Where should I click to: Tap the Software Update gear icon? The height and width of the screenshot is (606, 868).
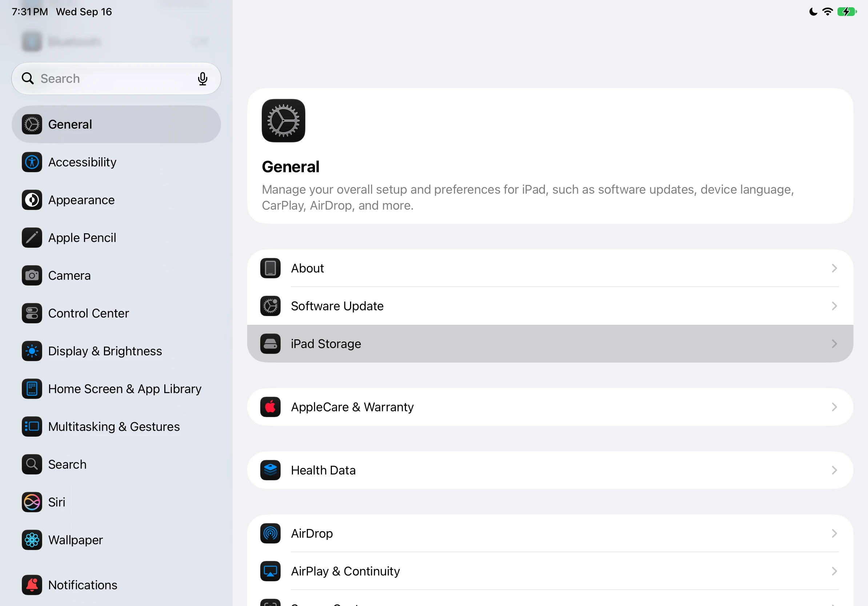click(x=270, y=306)
